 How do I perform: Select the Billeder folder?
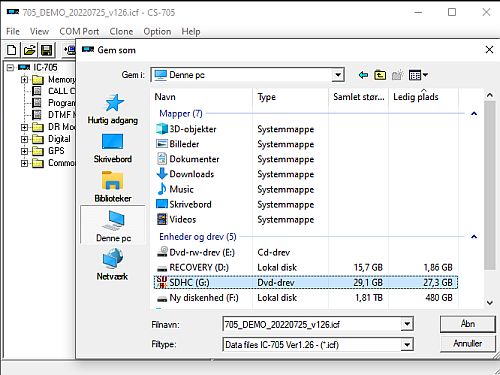(x=178, y=144)
